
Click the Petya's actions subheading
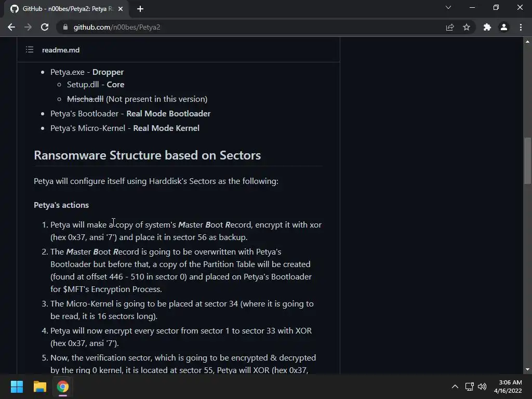point(61,205)
